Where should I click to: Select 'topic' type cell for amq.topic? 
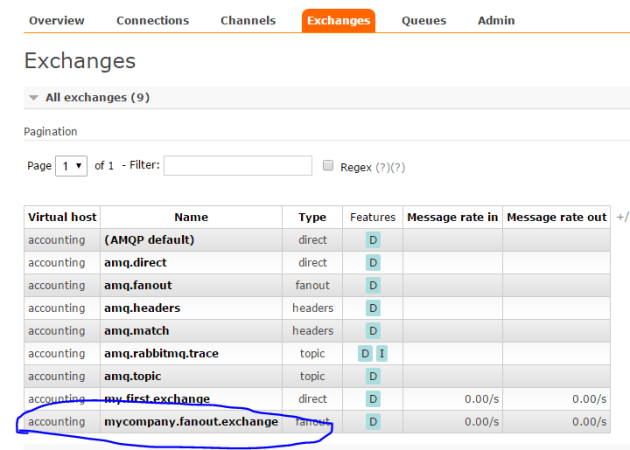click(312, 376)
